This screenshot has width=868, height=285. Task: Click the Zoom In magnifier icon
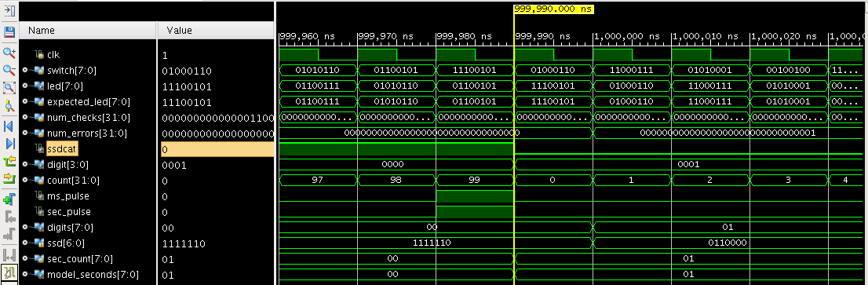[9, 53]
